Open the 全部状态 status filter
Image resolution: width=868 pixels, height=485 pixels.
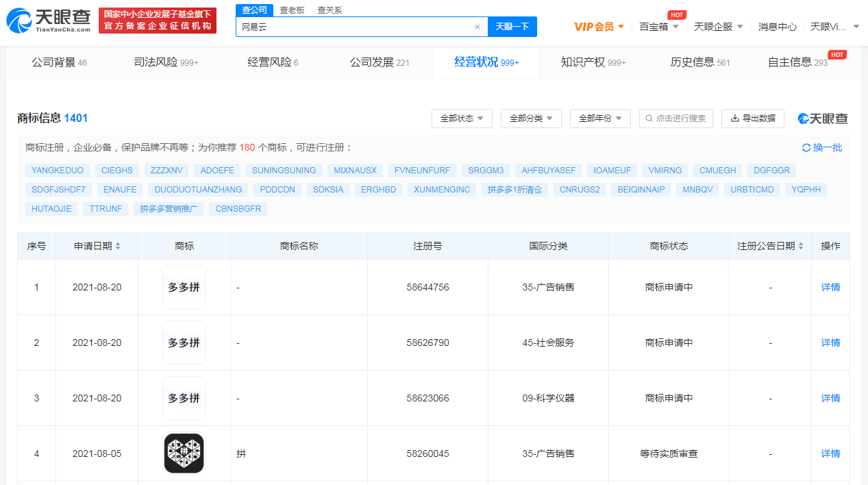tap(462, 118)
